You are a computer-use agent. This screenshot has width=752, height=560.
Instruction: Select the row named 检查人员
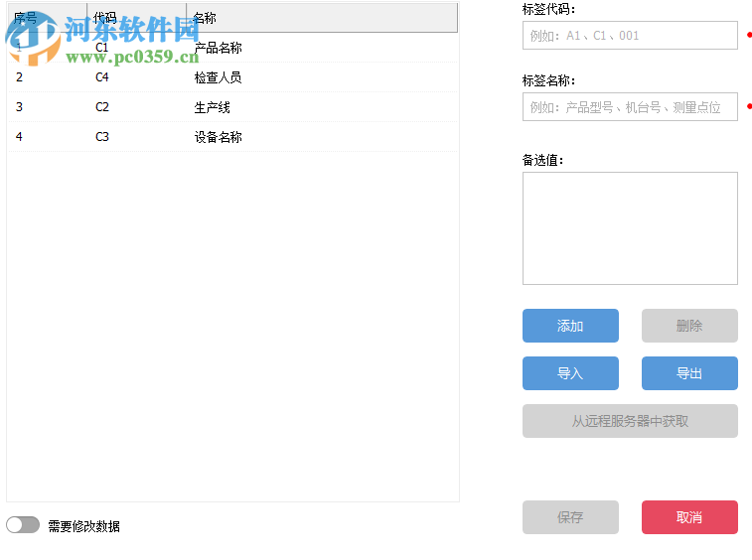[232, 77]
